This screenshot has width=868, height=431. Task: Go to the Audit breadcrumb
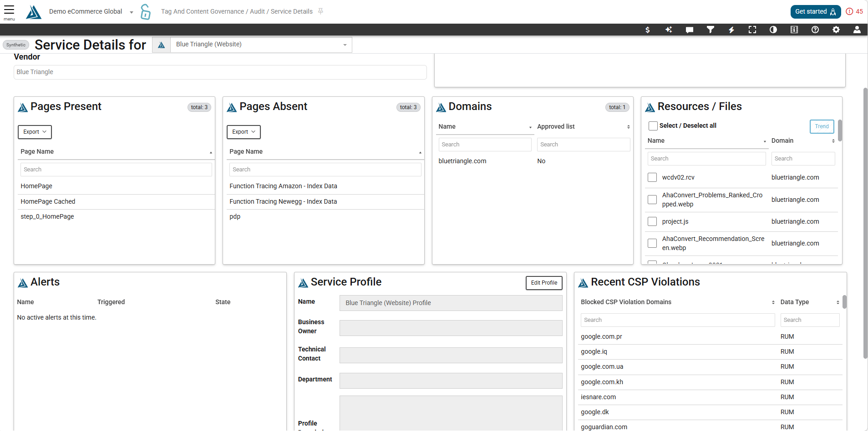[257, 11]
